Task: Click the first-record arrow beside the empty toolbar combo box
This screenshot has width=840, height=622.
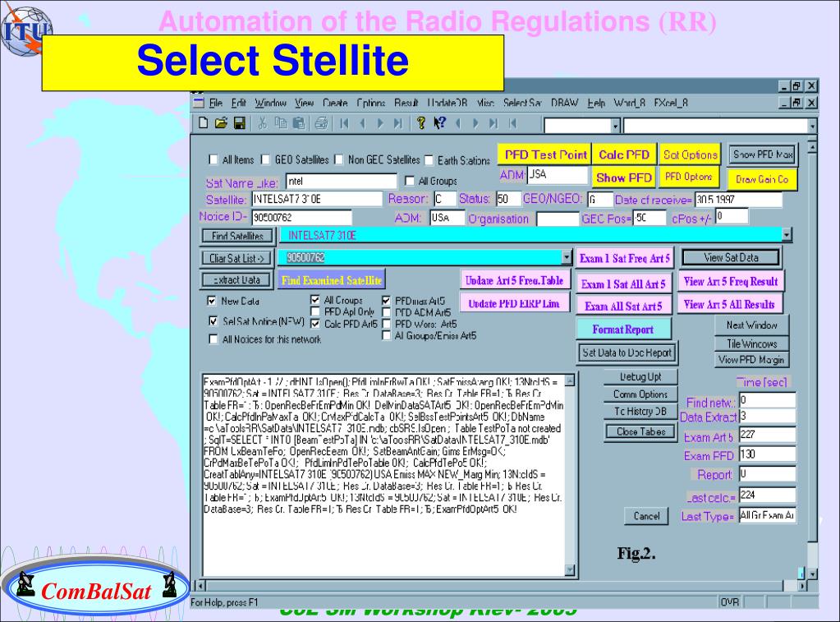Action: pos(512,124)
